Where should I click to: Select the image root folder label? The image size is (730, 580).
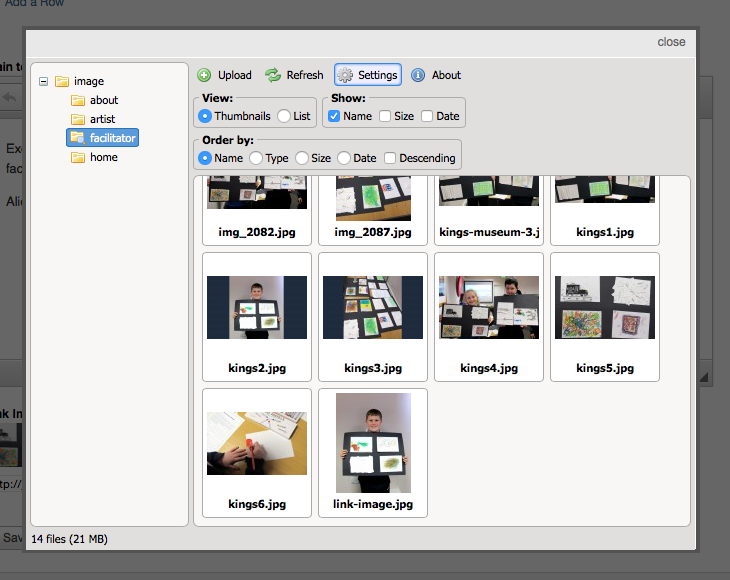pos(89,81)
